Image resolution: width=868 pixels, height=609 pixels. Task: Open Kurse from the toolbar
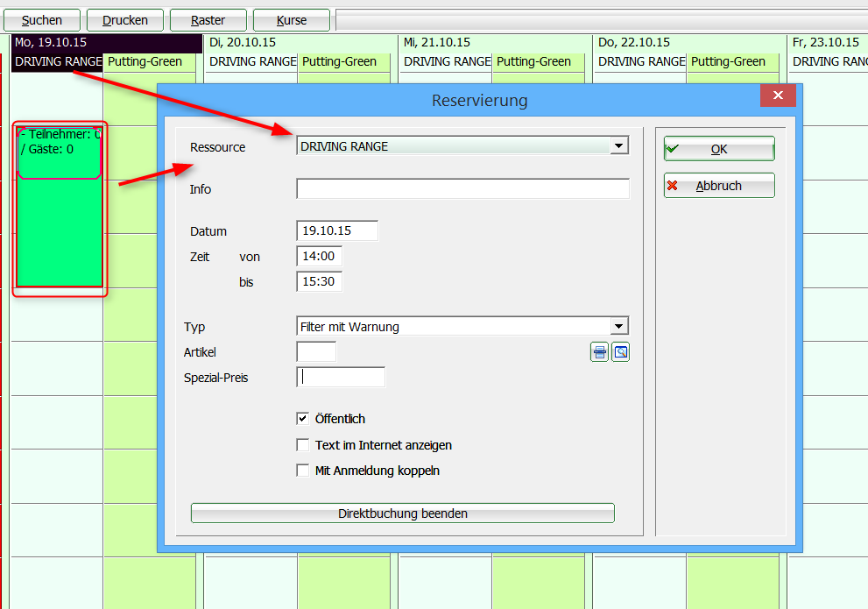[x=292, y=20]
